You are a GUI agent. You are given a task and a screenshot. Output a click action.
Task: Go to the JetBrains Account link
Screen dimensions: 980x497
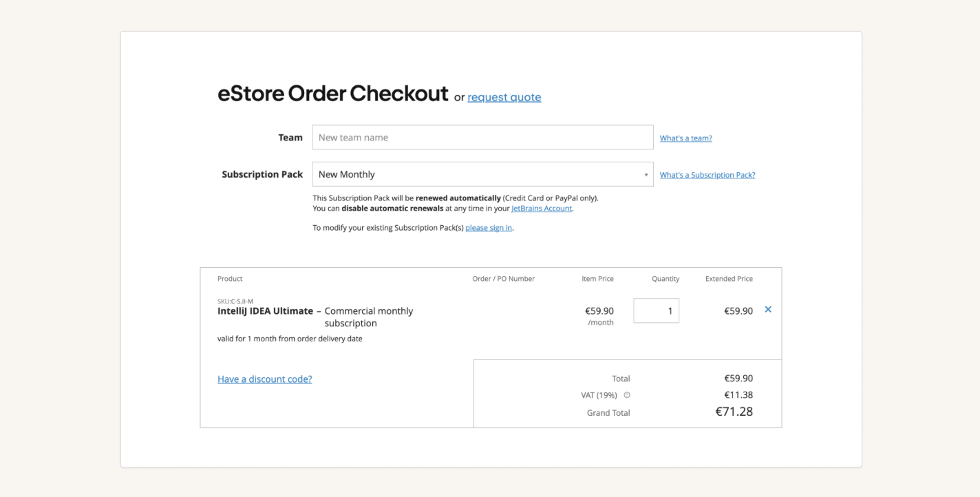(541, 209)
